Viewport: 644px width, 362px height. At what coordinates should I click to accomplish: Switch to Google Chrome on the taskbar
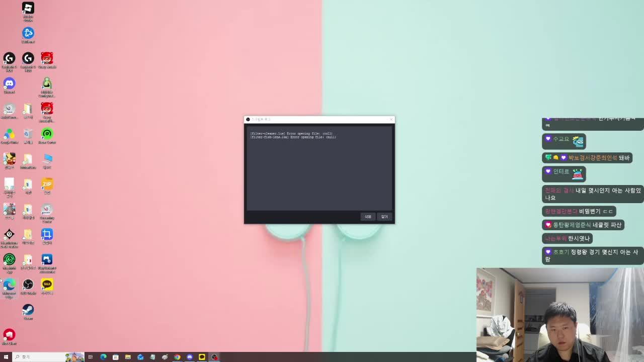click(177, 357)
